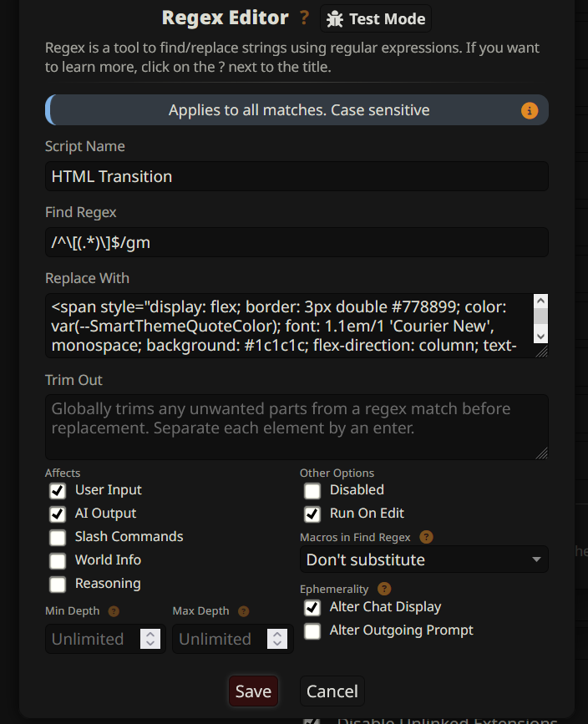Image resolution: width=588 pixels, height=724 pixels.
Task: Click the Replace With resize handle
Action: pyautogui.click(x=542, y=352)
